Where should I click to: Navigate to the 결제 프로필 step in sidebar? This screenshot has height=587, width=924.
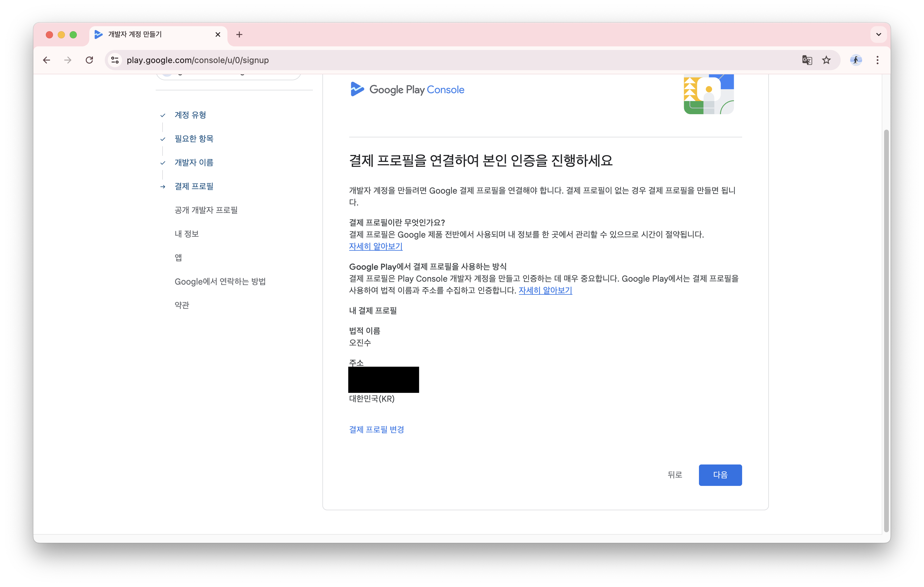coord(193,186)
